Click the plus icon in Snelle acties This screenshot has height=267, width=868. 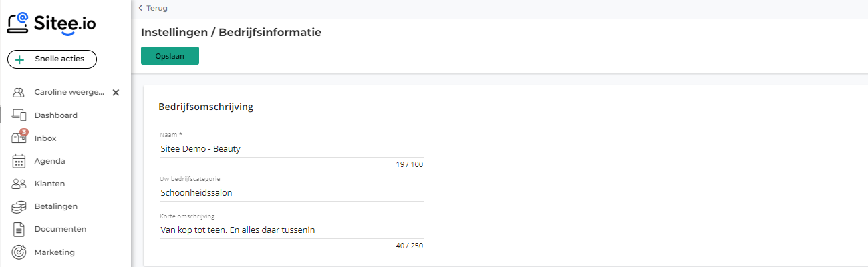click(x=19, y=59)
